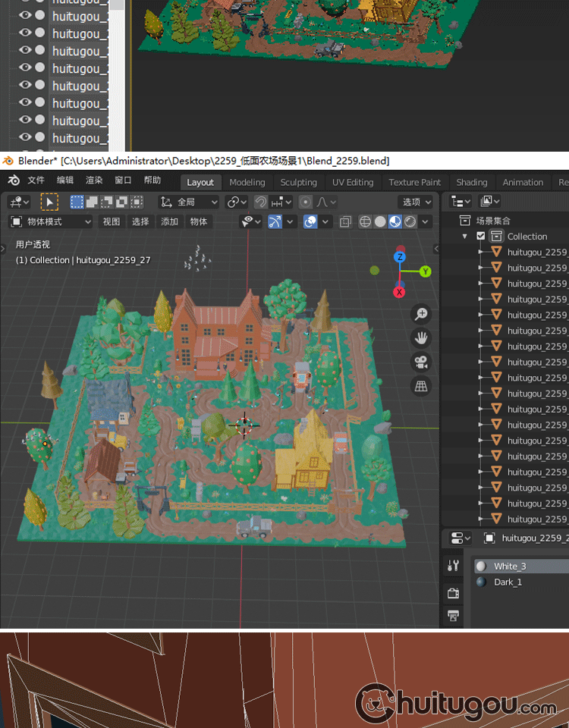Screen dimensions: 569x728
Task: Open the Tool properties wrench tab
Action: click(x=454, y=566)
